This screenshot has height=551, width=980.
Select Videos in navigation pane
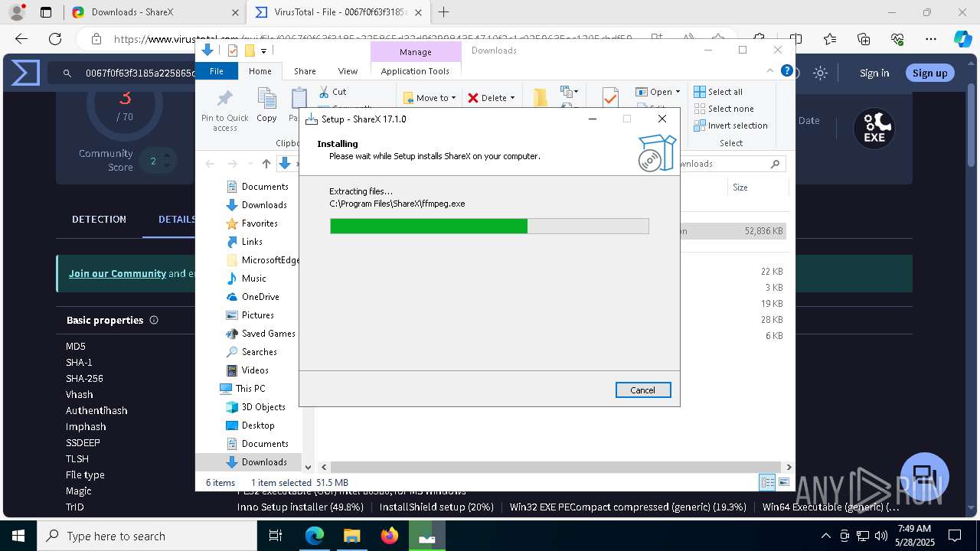pyautogui.click(x=247, y=370)
